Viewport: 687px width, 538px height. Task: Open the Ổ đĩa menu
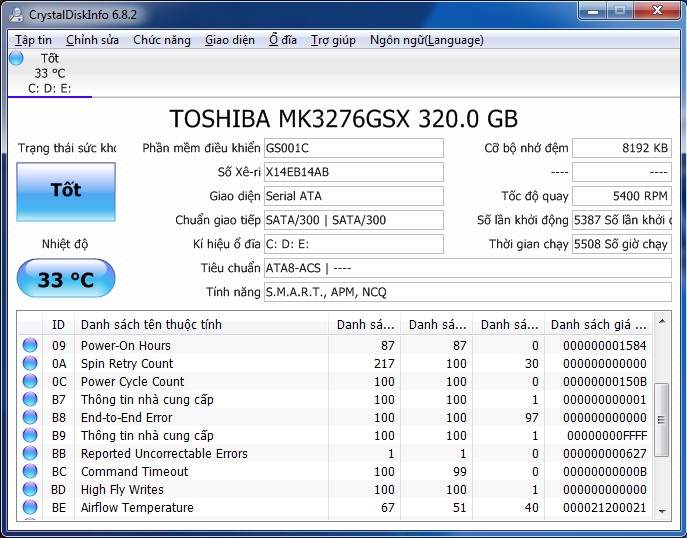(x=283, y=40)
